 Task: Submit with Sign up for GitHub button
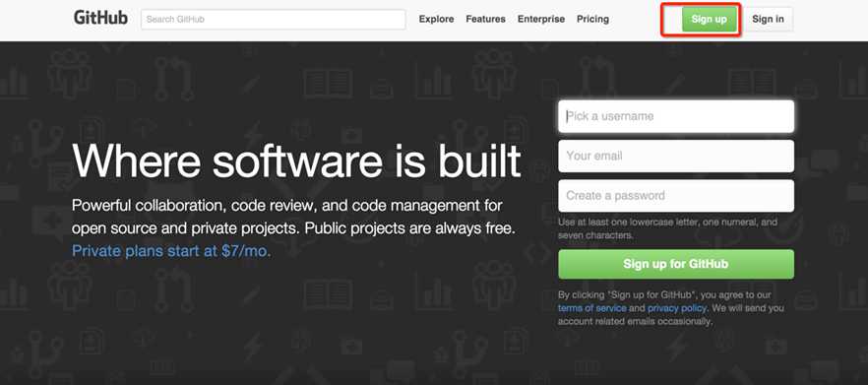(676, 264)
